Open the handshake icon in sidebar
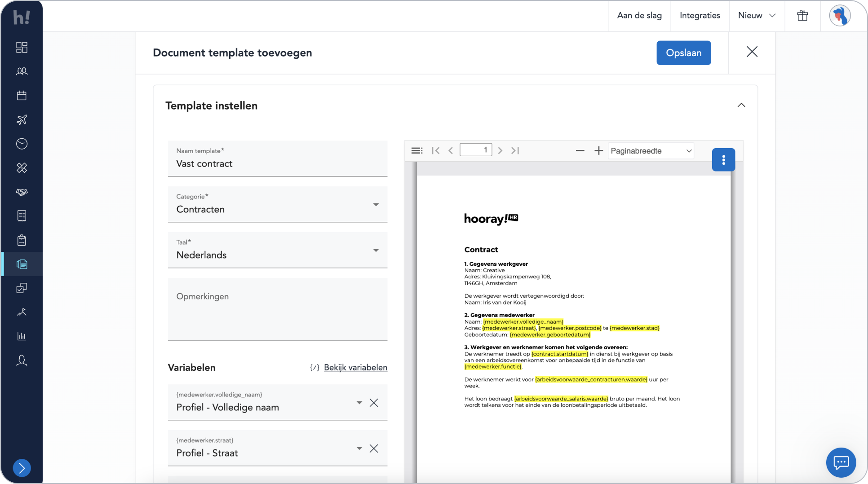The width and height of the screenshot is (868, 484). 22,192
